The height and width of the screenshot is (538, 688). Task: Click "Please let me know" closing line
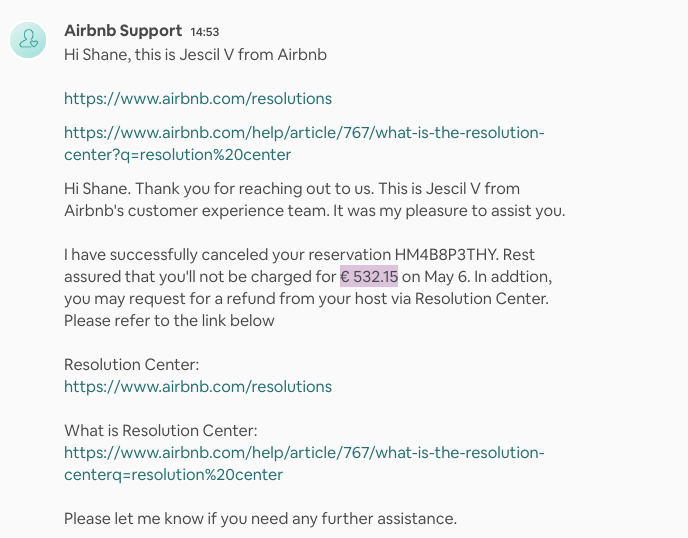(x=260, y=518)
